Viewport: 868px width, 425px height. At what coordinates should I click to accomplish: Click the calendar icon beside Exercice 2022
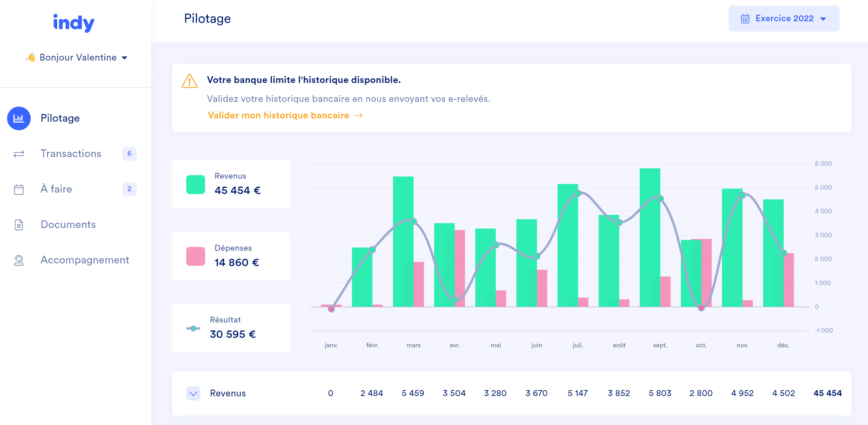point(745,19)
